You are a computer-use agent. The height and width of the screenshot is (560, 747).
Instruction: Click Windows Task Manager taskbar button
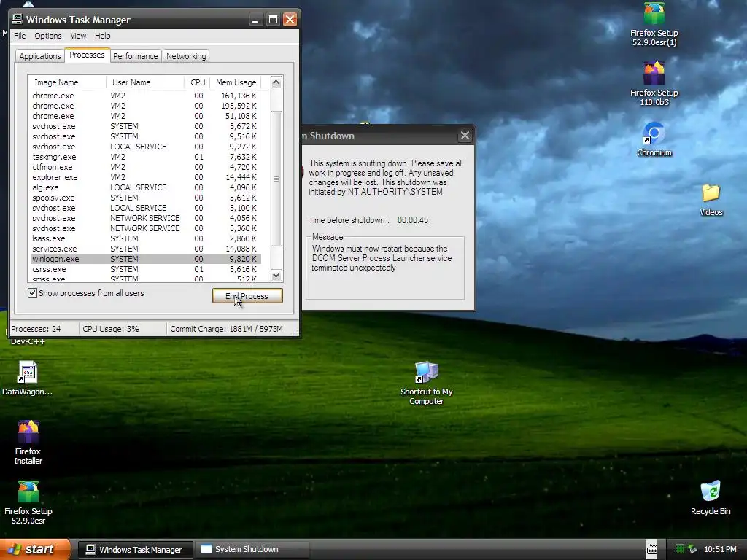(135, 550)
